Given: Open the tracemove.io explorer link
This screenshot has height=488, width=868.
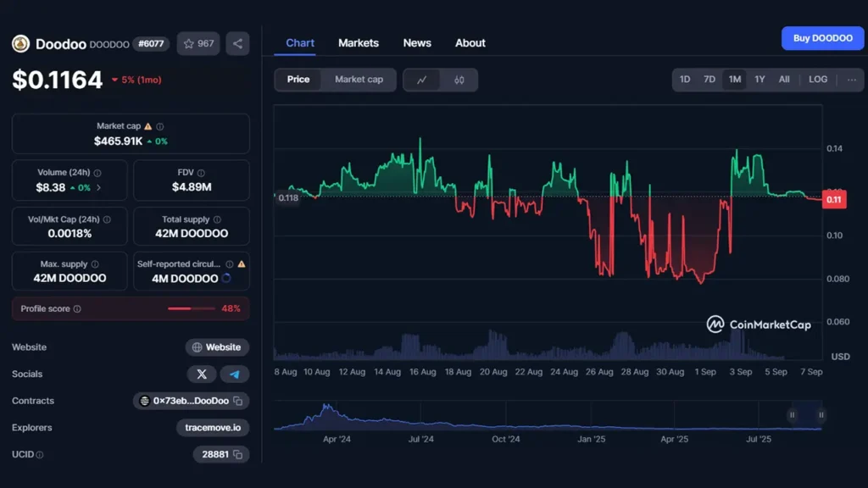Looking at the screenshot, I should [x=213, y=428].
